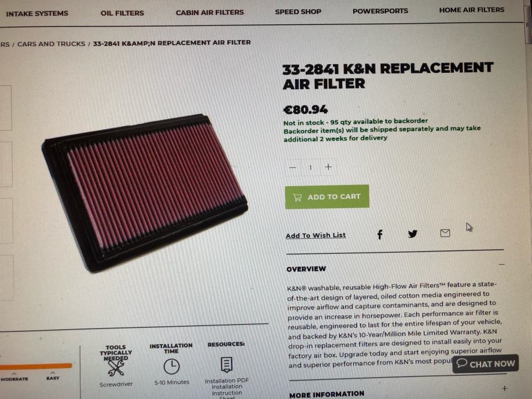
Task: Open the Cabin Air Filters menu
Action: tap(210, 13)
